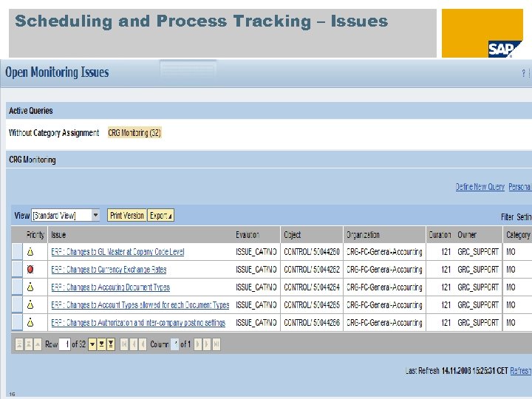Click object cell CONTROL/ 50044266

pyautogui.click(x=312, y=322)
